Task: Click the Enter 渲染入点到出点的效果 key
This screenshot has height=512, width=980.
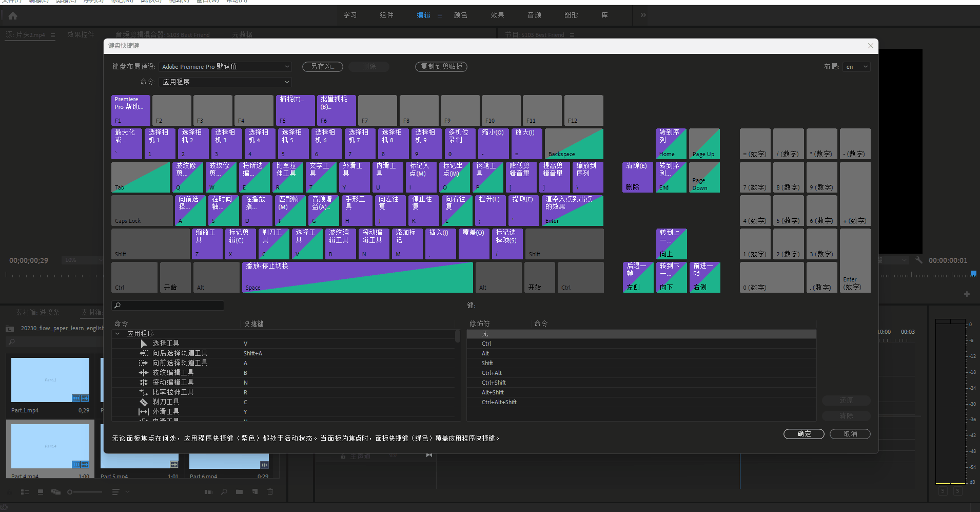Action: coord(573,211)
